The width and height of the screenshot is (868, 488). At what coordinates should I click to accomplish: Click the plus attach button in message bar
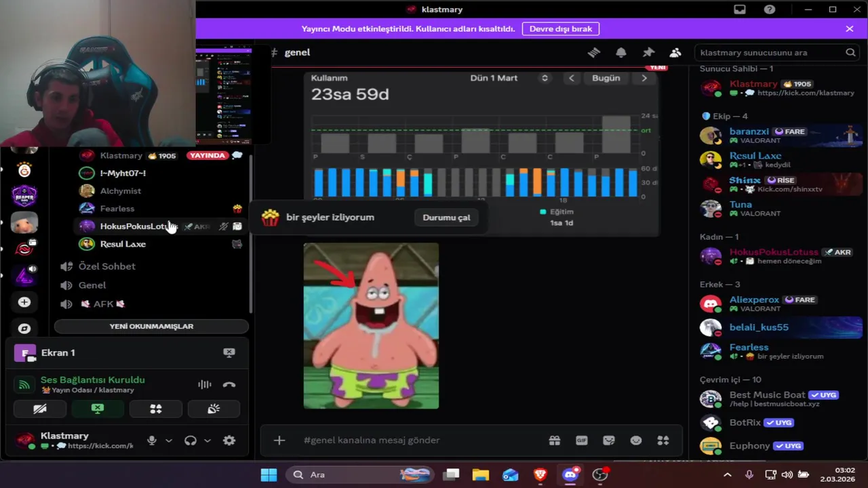click(279, 441)
